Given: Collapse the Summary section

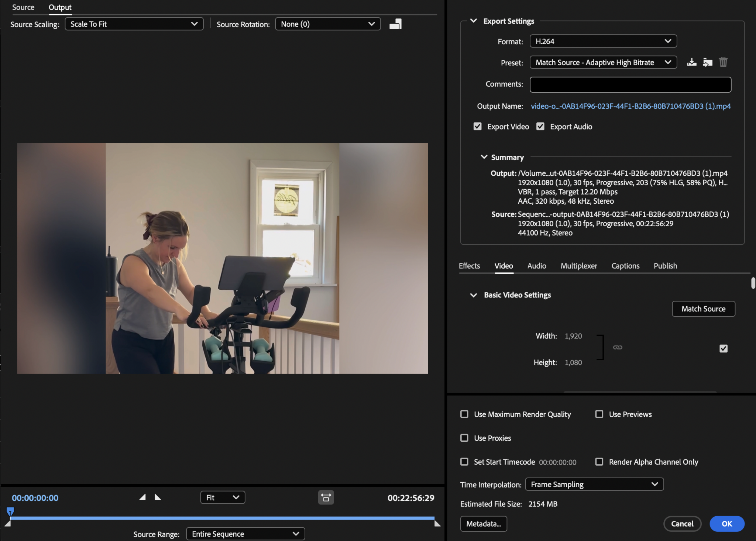Looking at the screenshot, I should click(484, 157).
